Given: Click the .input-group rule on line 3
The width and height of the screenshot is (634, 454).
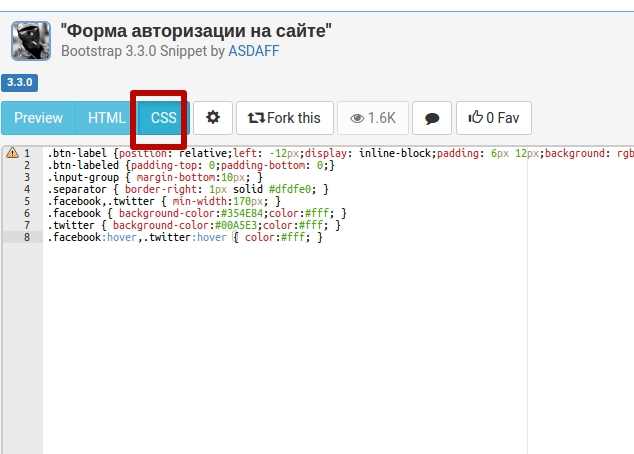Looking at the screenshot, I should [x=155, y=177].
